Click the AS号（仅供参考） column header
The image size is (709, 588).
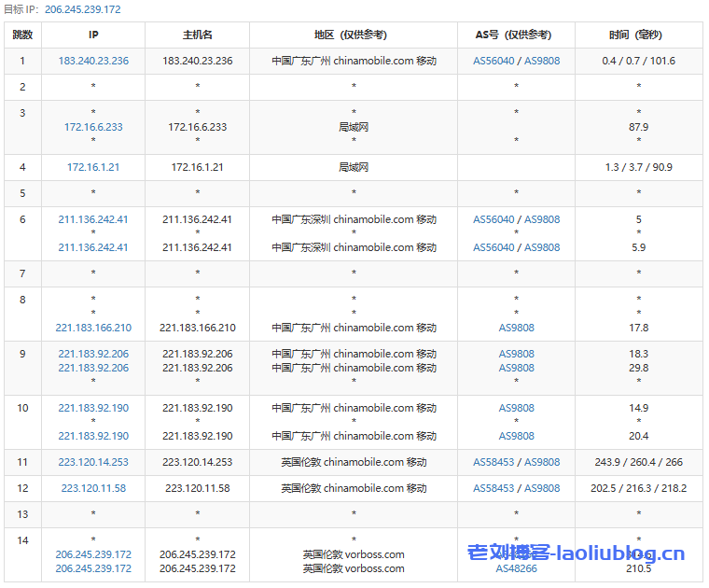pyautogui.click(x=516, y=35)
